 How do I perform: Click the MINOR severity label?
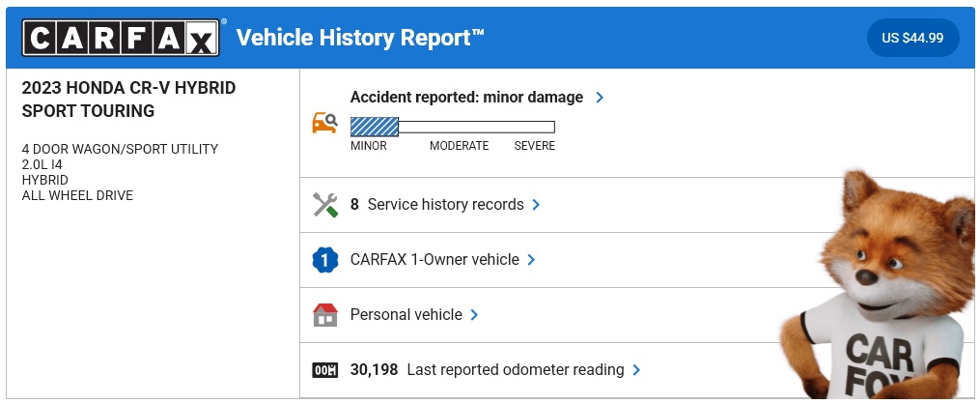369,146
